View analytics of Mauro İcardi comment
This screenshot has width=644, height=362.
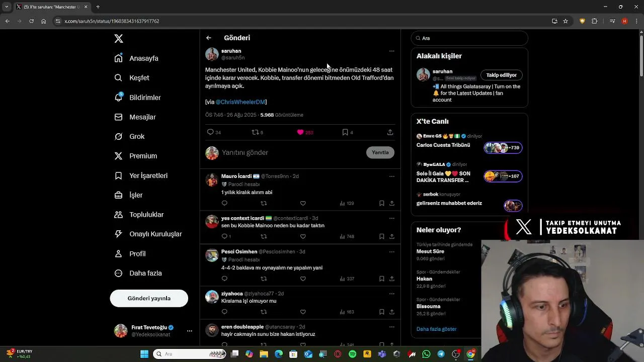point(347,204)
